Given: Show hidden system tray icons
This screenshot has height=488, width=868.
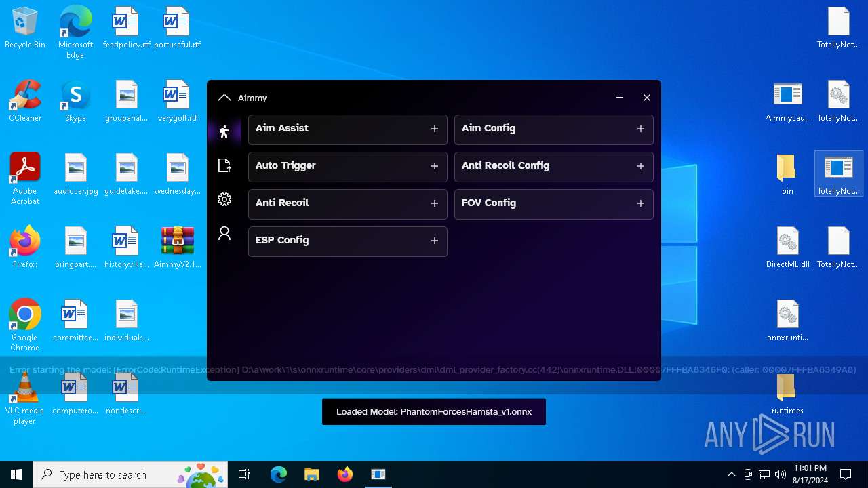Looking at the screenshot, I should (731, 474).
